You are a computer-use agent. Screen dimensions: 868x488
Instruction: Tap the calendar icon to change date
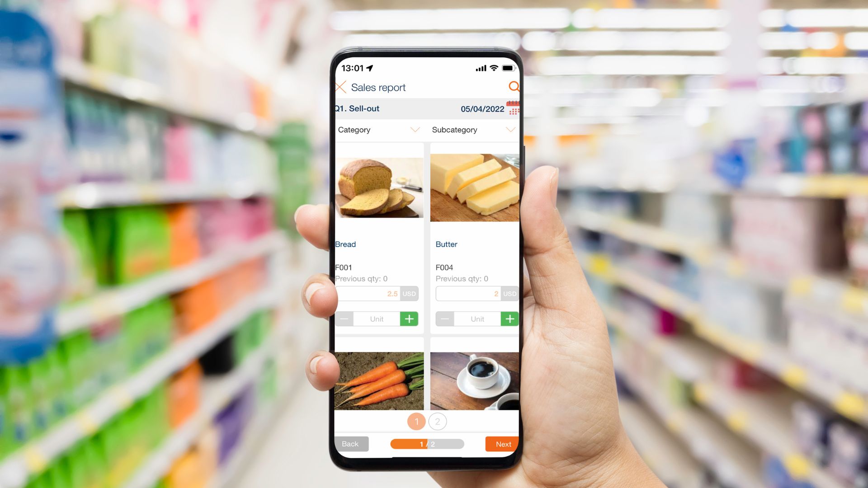tap(513, 108)
